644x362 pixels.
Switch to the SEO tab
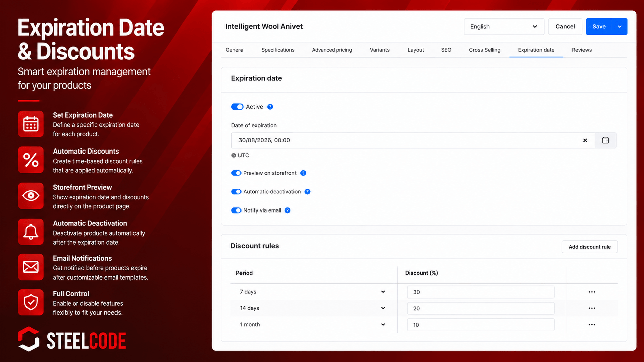(446, 50)
